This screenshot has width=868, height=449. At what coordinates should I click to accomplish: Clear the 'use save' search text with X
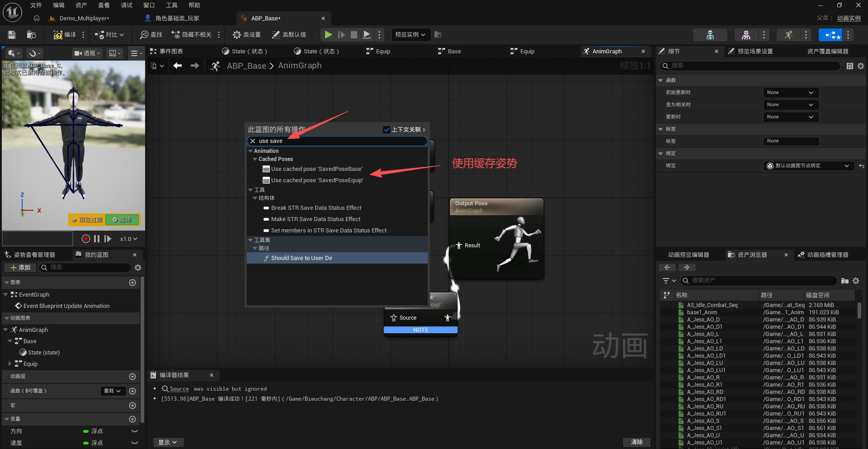(253, 141)
